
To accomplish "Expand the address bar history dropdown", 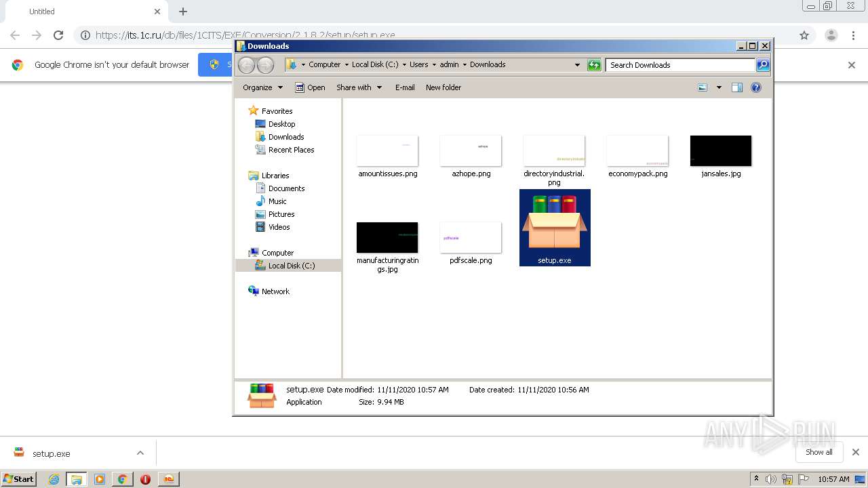I will (577, 65).
